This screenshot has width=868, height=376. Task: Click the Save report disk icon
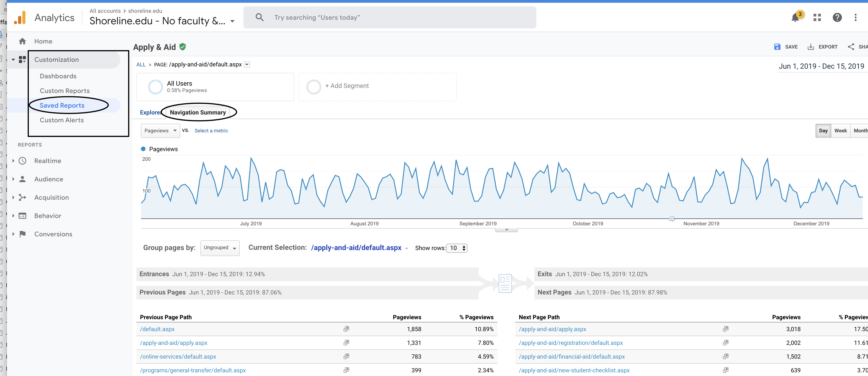[777, 47]
